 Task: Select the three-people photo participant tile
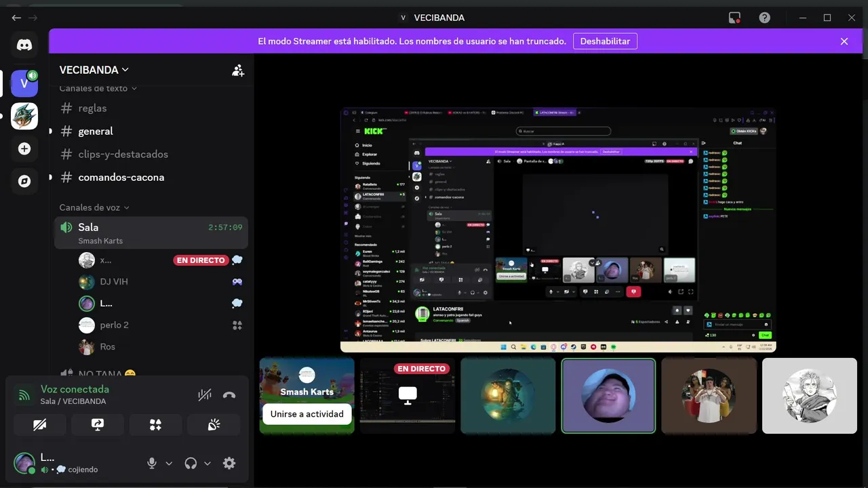[x=709, y=396]
